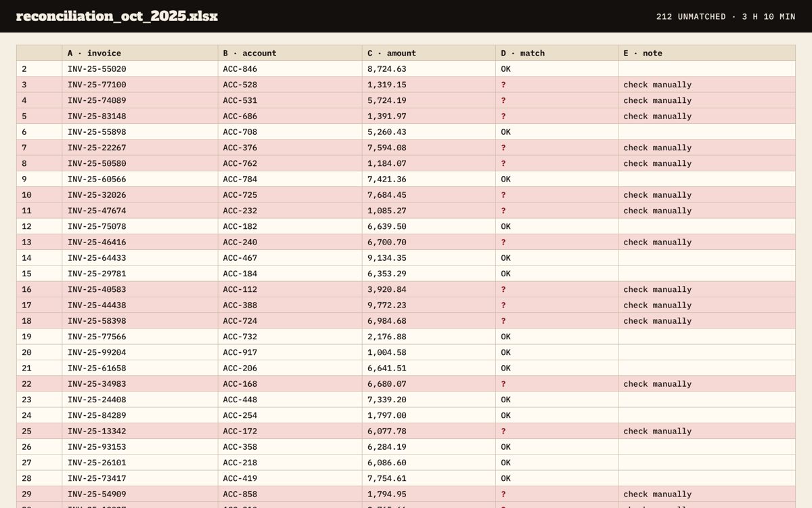Click the ? match cell for INV-25-46416
The height and width of the screenshot is (508, 812).
tap(557, 242)
